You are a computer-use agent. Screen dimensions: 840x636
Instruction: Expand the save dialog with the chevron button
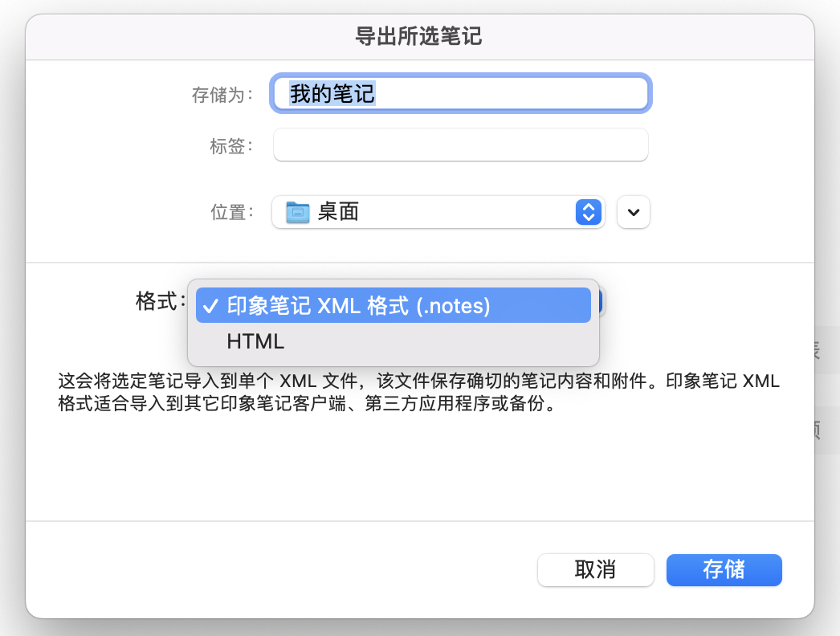pyautogui.click(x=633, y=212)
